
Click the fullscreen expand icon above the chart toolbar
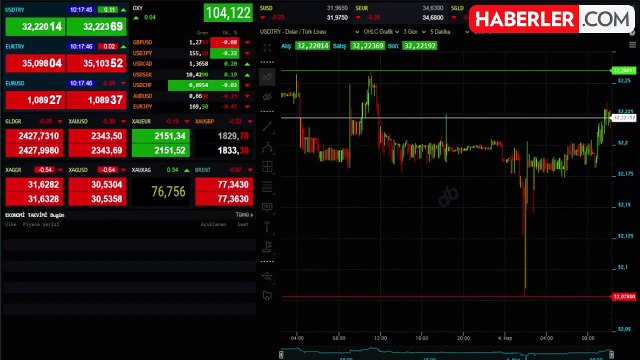[267, 48]
